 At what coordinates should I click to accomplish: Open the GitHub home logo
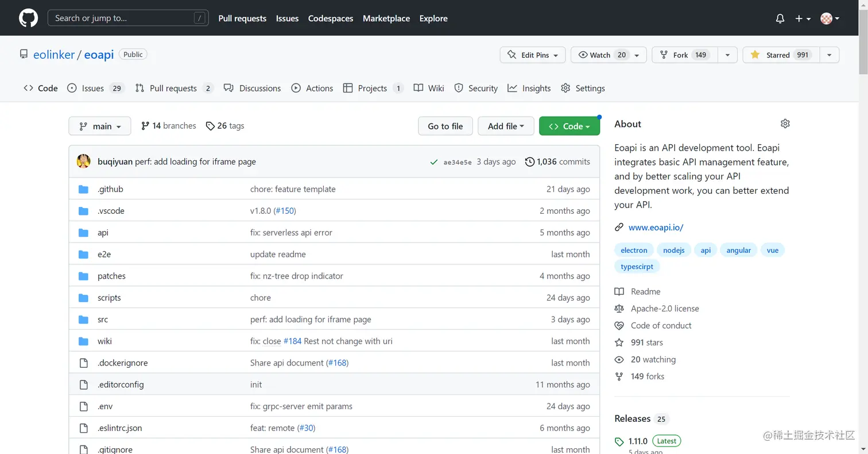coord(28,18)
